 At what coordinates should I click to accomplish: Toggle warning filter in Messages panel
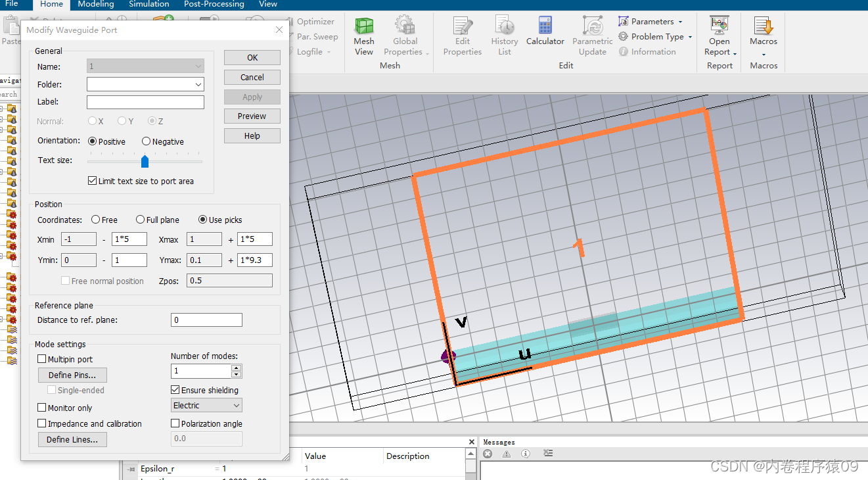(507, 454)
